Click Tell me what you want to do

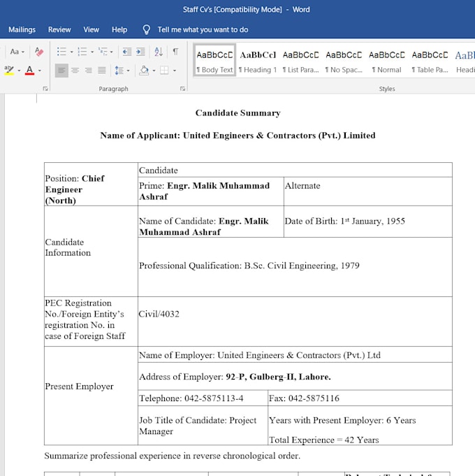[203, 29]
